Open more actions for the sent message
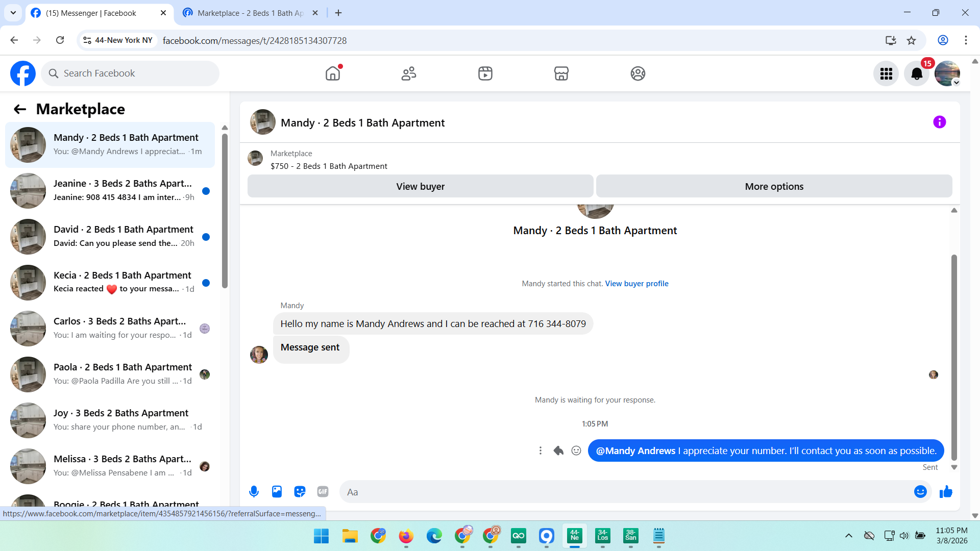 541,450
